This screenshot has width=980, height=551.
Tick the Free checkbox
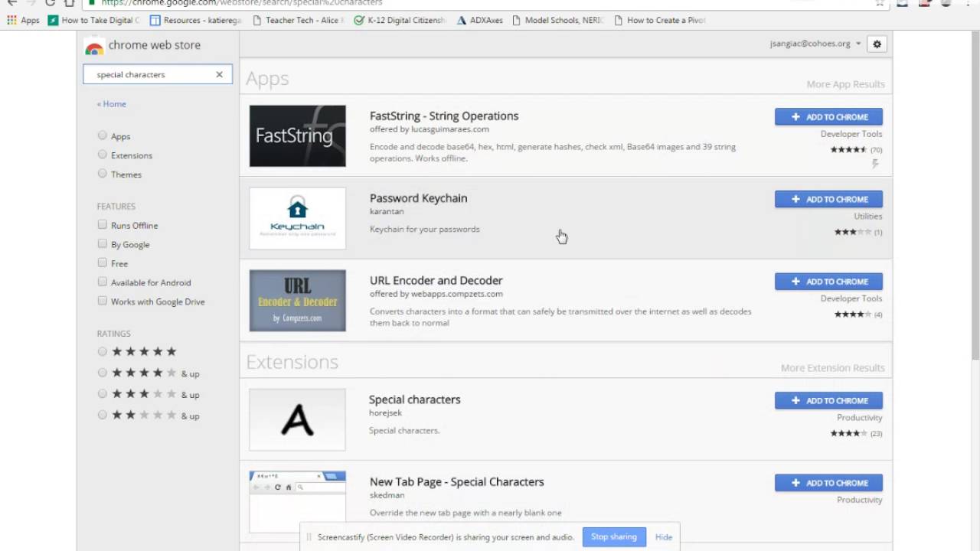pyautogui.click(x=103, y=263)
